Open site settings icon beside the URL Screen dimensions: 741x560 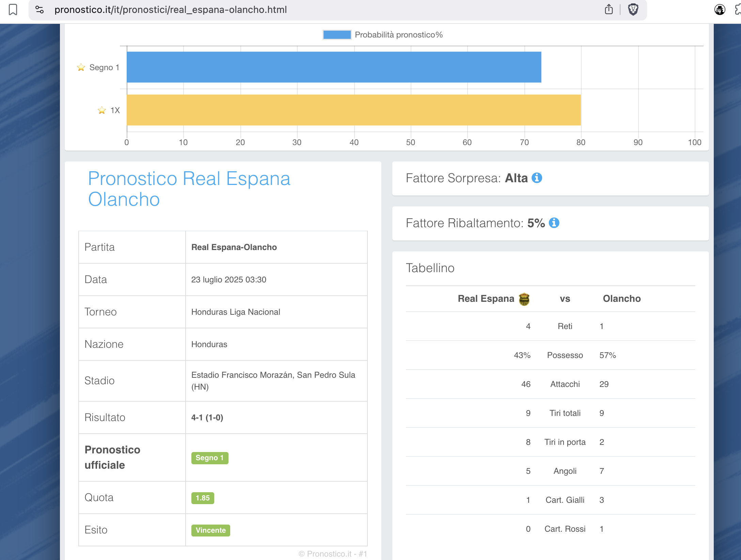coord(40,10)
